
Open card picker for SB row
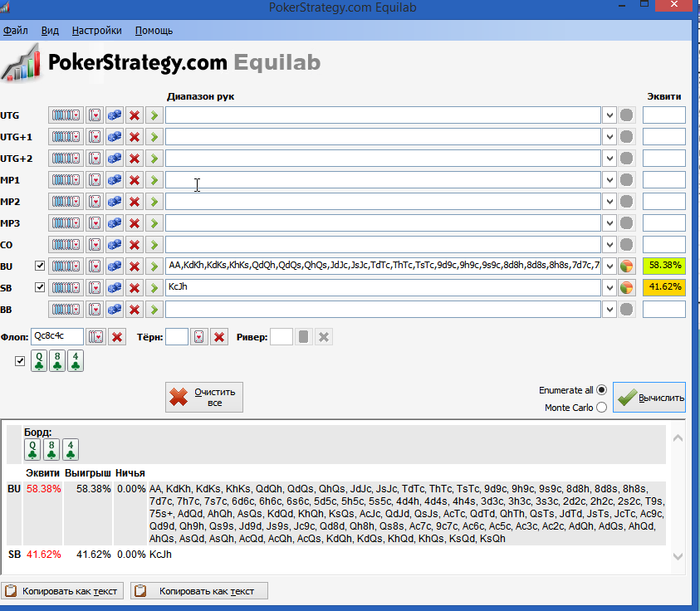point(95,288)
